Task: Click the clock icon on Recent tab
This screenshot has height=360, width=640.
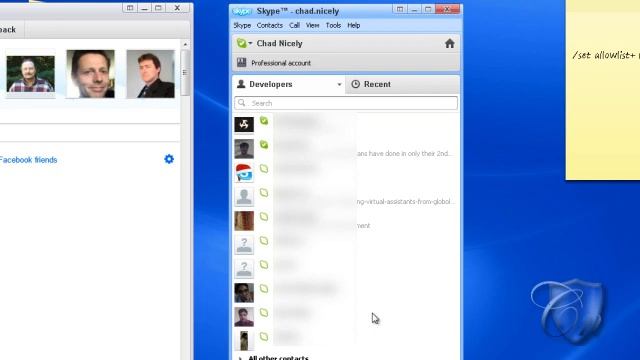Action: tap(356, 84)
